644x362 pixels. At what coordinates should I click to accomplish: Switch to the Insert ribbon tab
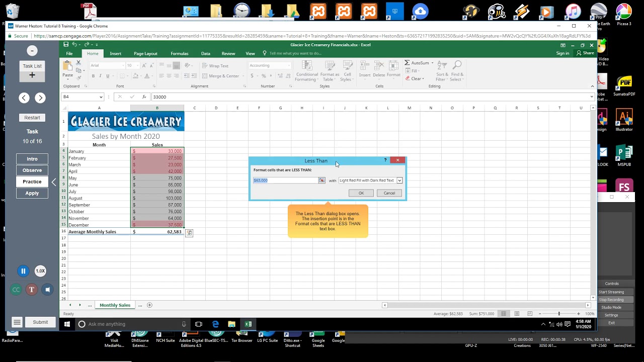tap(116, 53)
